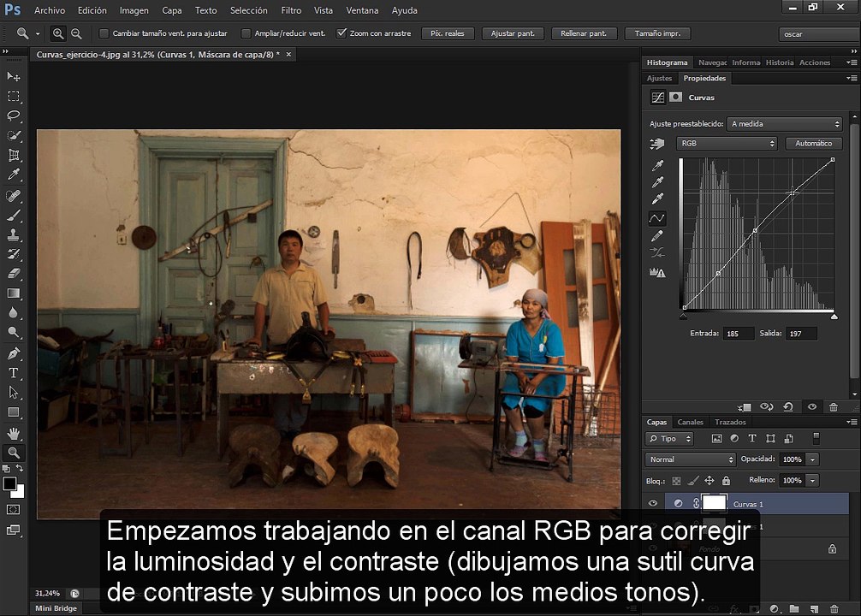Click the Zoom Out icon in options bar
This screenshot has width=861, height=616.
pyautogui.click(x=76, y=33)
